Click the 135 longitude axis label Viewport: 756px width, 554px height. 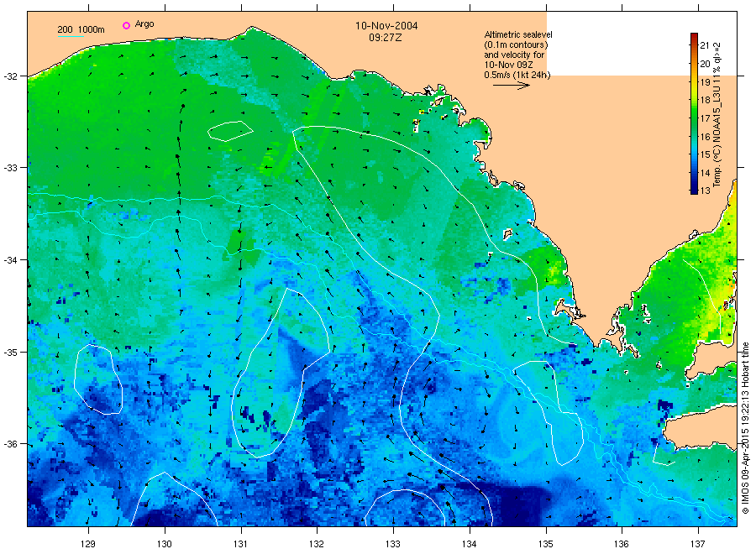[x=546, y=544]
